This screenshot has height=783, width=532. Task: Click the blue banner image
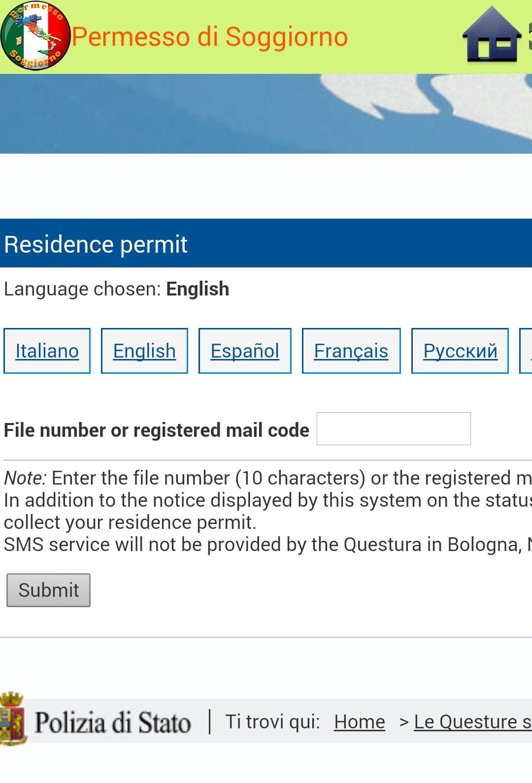pos(266,114)
